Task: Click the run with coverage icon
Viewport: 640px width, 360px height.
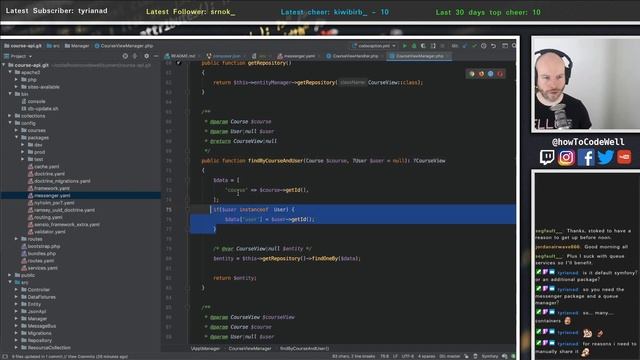Action: coord(424,46)
